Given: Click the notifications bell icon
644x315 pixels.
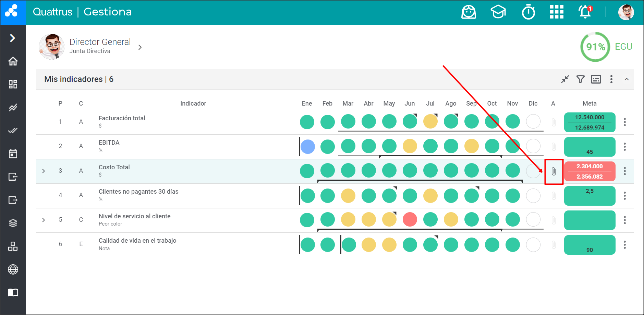Looking at the screenshot, I should [x=585, y=12].
